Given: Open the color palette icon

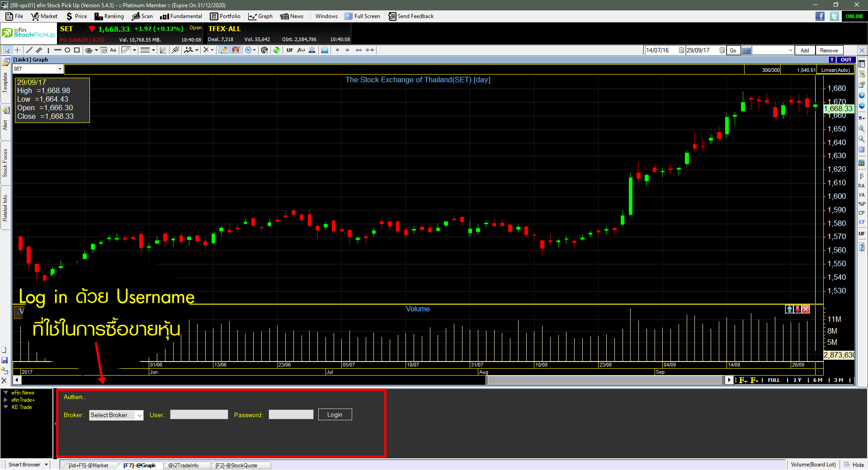Looking at the screenshot, I should point(264,50).
